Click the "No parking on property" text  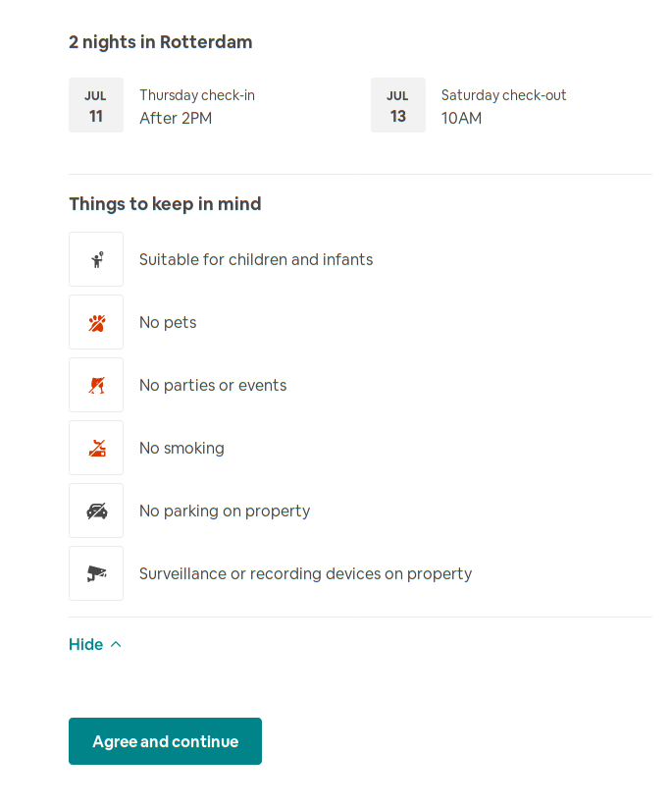pos(225,511)
